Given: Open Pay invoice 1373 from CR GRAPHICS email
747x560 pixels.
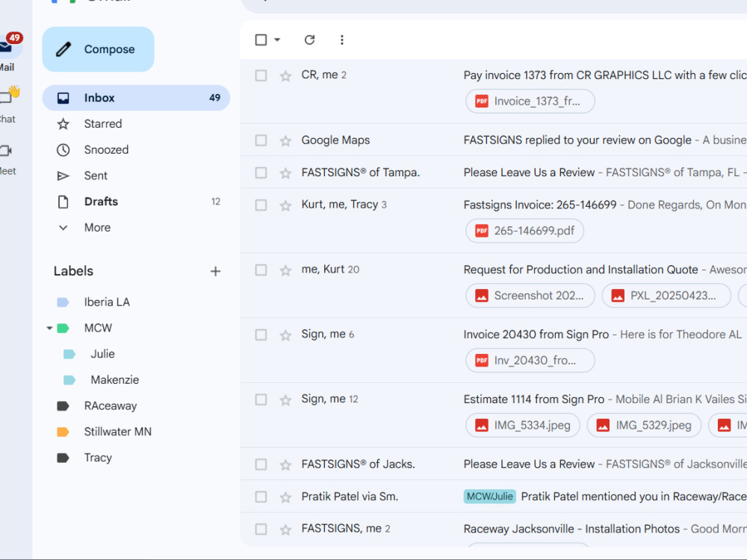Looking at the screenshot, I should [605, 75].
